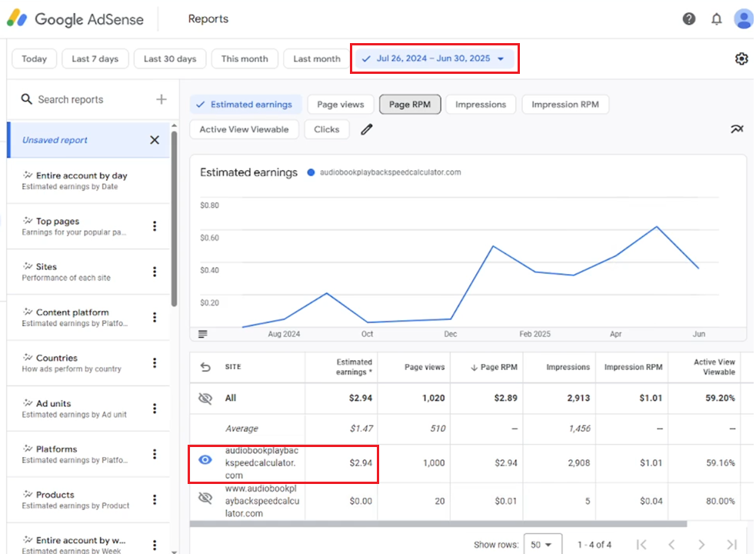Edit metrics with the pencil icon
The width and height of the screenshot is (756, 554).
[x=366, y=129]
